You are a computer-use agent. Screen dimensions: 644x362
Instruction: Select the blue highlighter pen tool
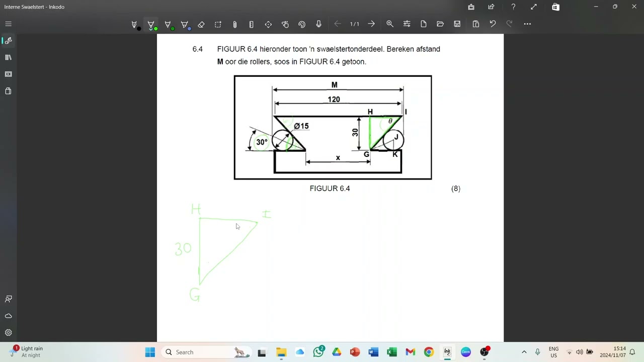coord(185,24)
